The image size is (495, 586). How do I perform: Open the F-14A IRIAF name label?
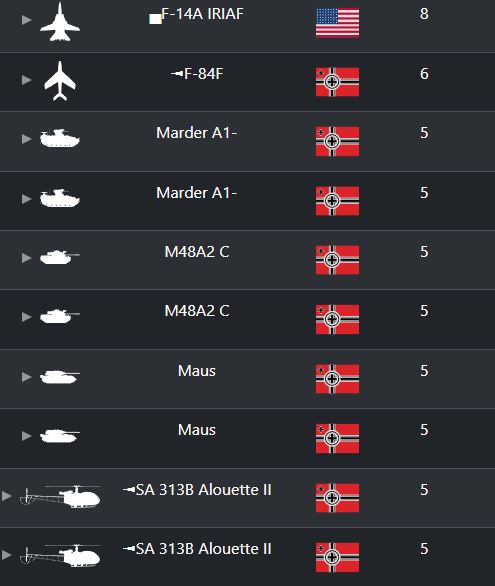click(x=202, y=14)
